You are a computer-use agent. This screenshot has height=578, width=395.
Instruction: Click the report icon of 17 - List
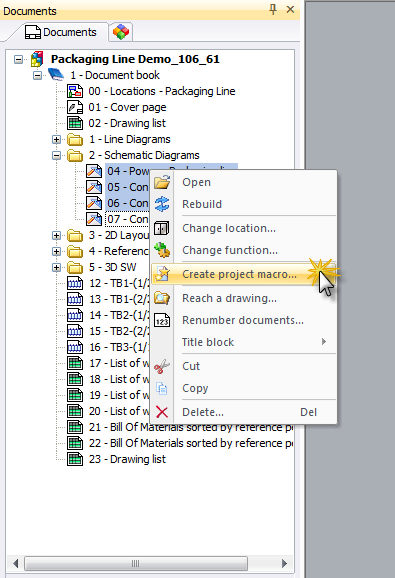75,363
